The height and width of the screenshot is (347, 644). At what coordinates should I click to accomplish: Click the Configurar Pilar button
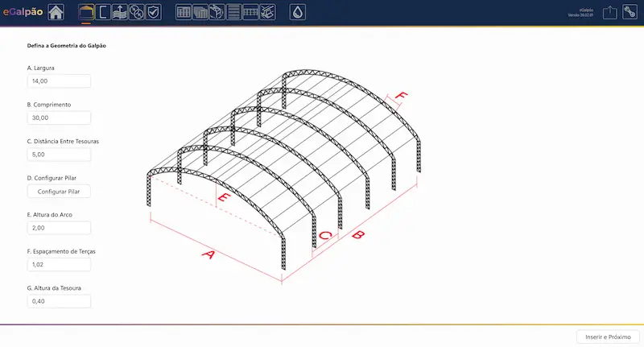pos(59,192)
